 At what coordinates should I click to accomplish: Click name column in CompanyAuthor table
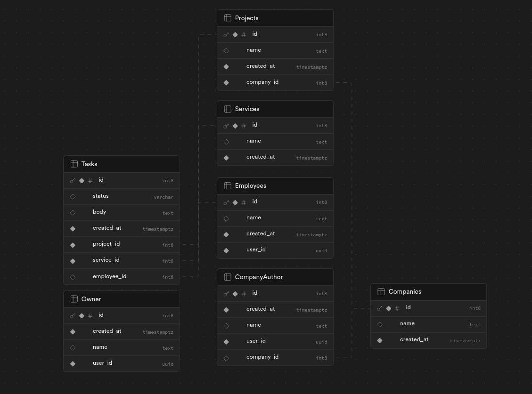click(275, 325)
